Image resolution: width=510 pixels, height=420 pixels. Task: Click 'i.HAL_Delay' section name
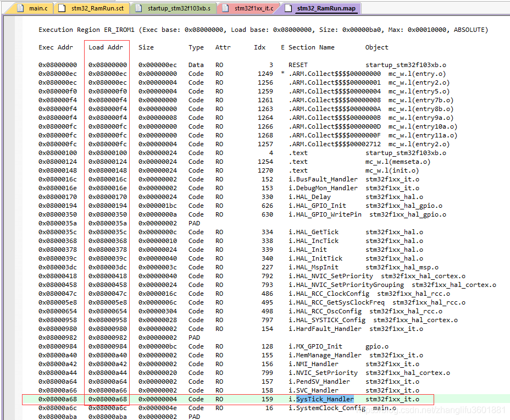coord(309,196)
